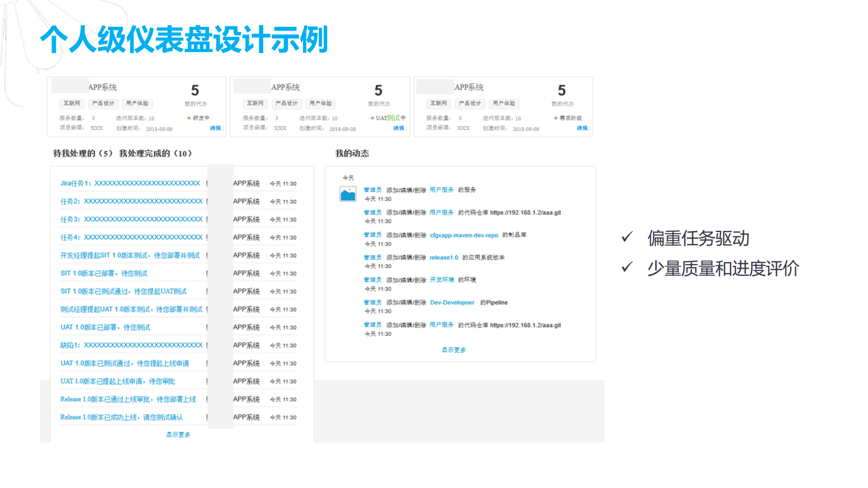Click the admin avatar image icon in 我的动态
Viewport: 868px width, 488px height.
click(348, 194)
